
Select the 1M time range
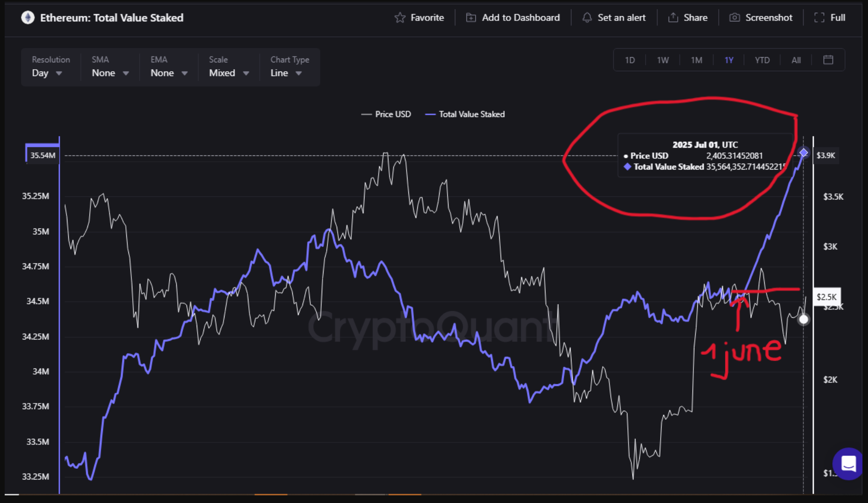[696, 60]
